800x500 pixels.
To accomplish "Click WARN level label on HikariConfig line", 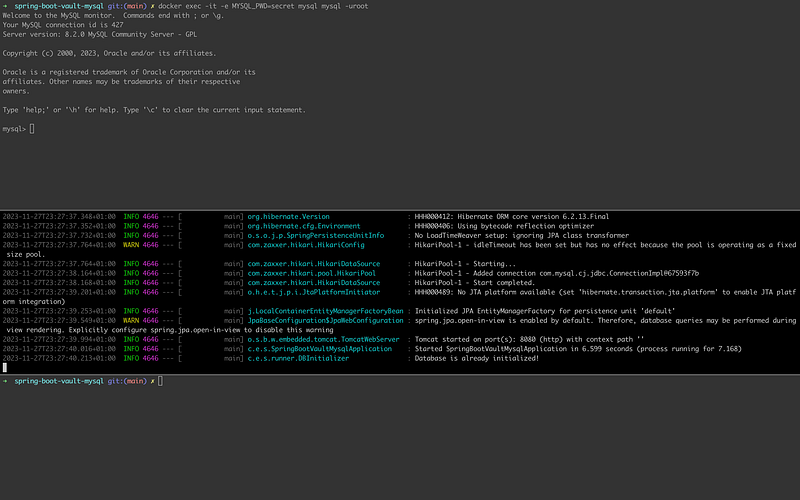I will 131,245.
